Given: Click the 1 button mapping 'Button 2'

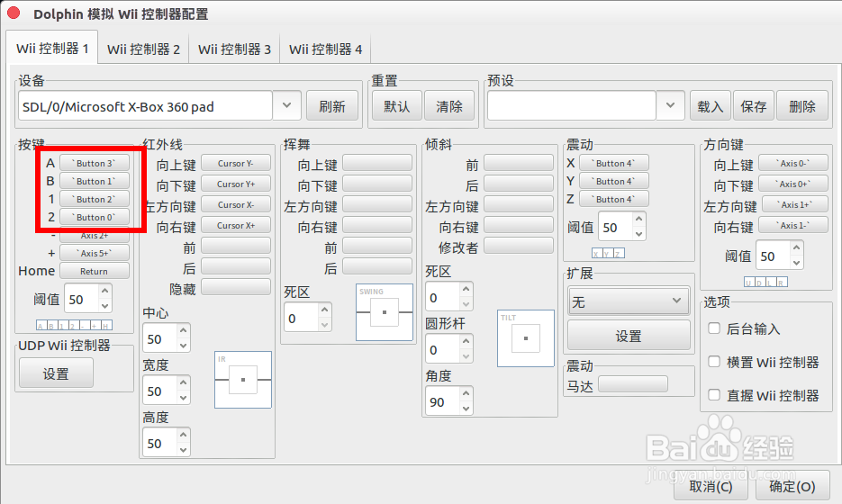Looking at the screenshot, I should tap(95, 199).
